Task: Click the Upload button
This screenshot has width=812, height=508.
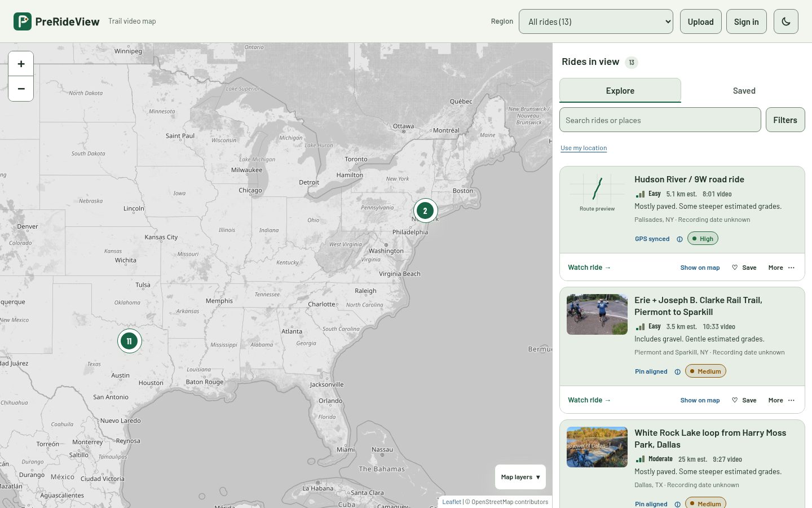Action: click(701, 21)
